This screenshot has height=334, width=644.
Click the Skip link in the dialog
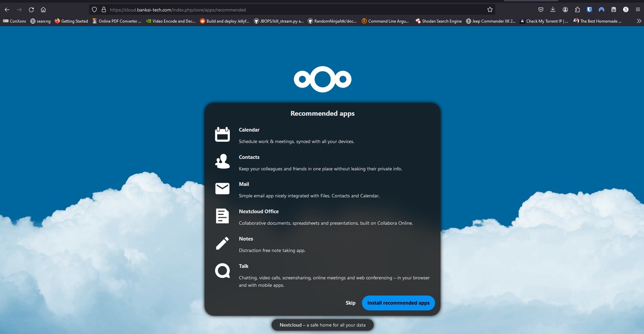(x=350, y=303)
